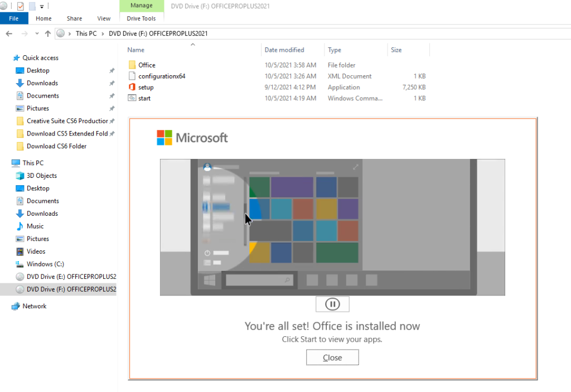Sort by Type column header
Screen dimensions: 571x392
tap(335, 50)
